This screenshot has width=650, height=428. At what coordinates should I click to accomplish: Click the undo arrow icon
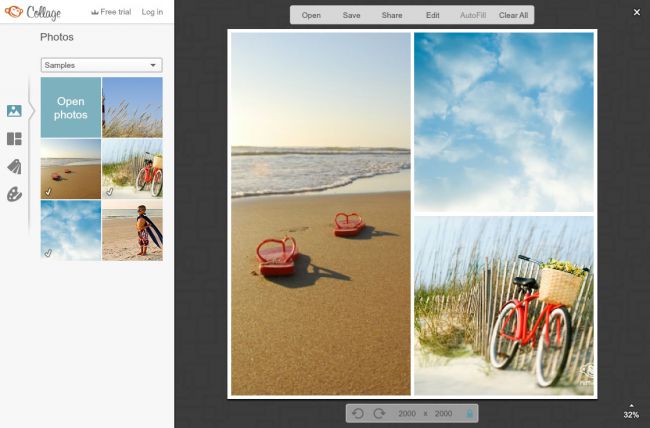359,413
